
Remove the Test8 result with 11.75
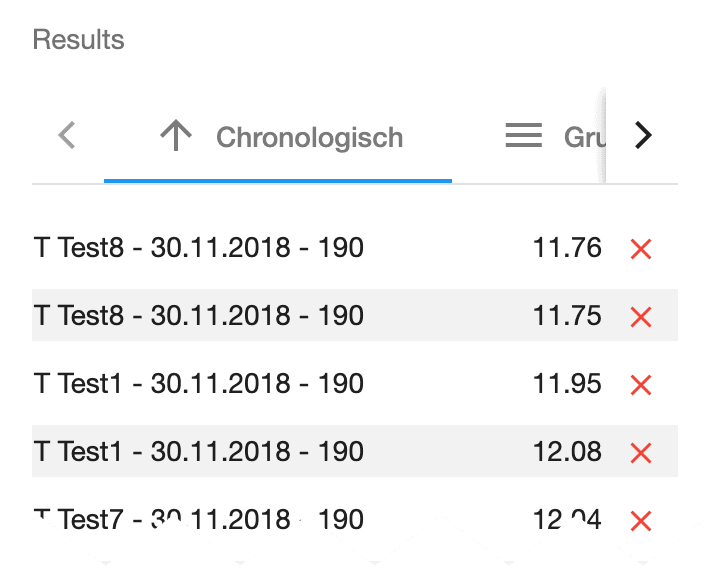(x=641, y=317)
